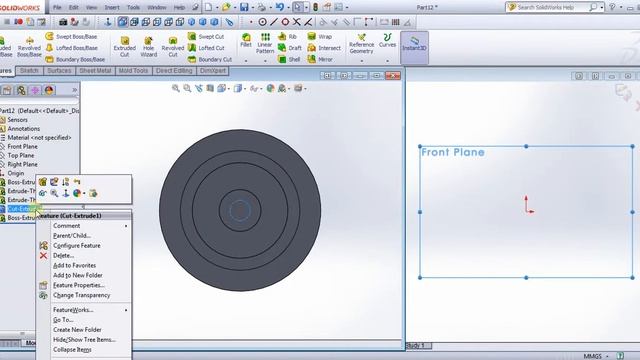Open the New document dropdown arrow
Screen dimensions: 640x360
click(x=217, y=7)
